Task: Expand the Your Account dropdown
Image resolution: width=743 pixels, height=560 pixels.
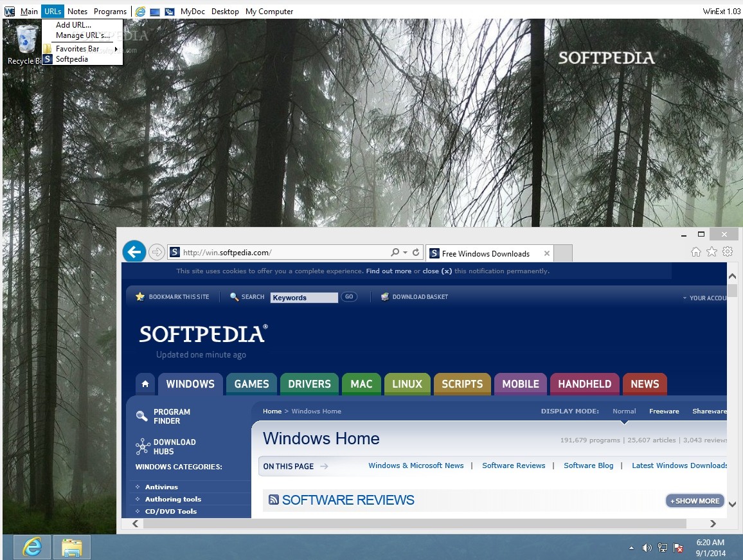Action: click(704, 298)
